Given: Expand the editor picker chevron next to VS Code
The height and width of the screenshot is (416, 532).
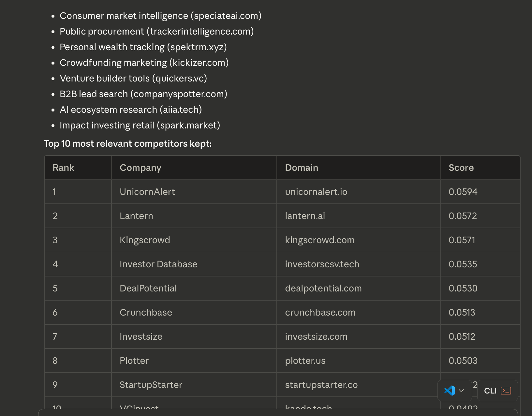Looking at the screenshot, I should click(461, 390).
